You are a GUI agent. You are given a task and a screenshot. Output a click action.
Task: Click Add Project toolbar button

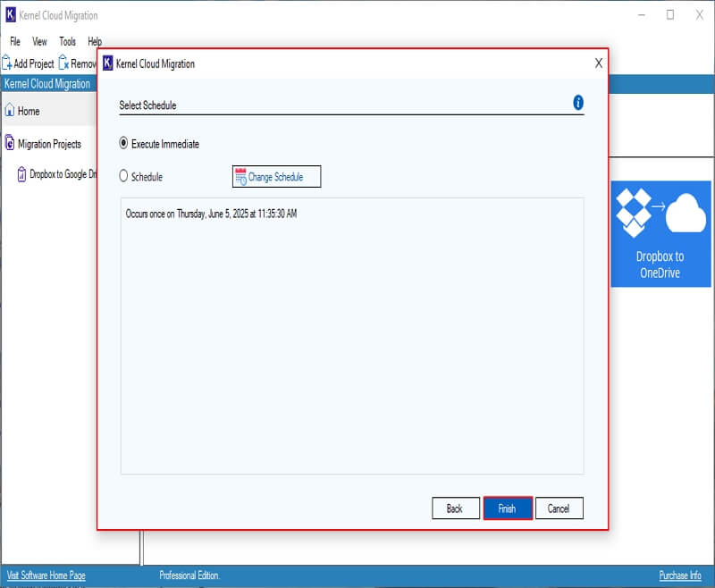[x=28, y=63]
